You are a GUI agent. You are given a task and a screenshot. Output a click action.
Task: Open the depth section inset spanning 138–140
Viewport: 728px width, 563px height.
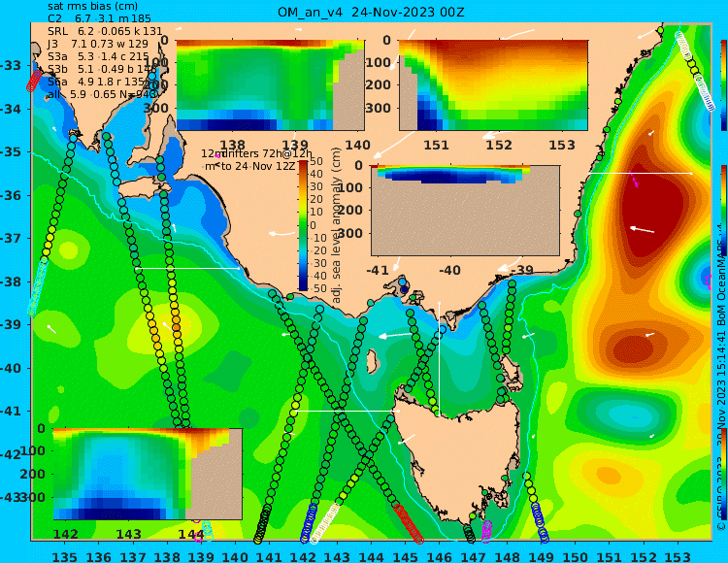tap(271, 85)
